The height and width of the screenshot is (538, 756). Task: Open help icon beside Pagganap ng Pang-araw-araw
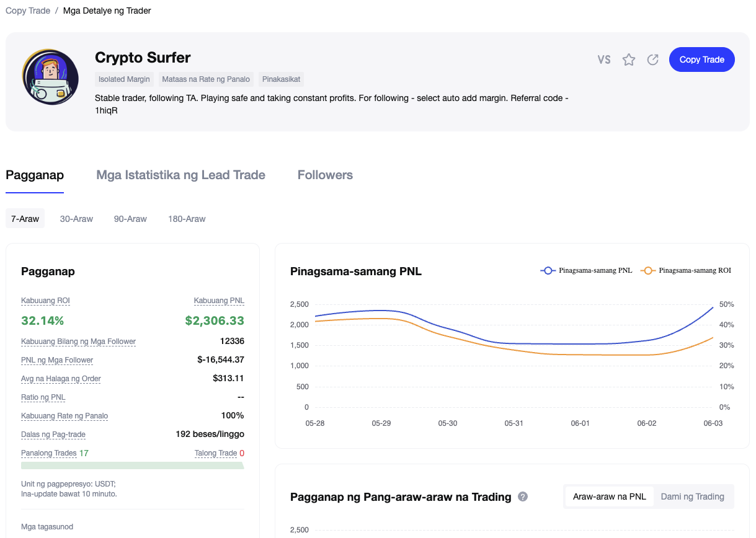pyautogui.click(x=523, y=496)
